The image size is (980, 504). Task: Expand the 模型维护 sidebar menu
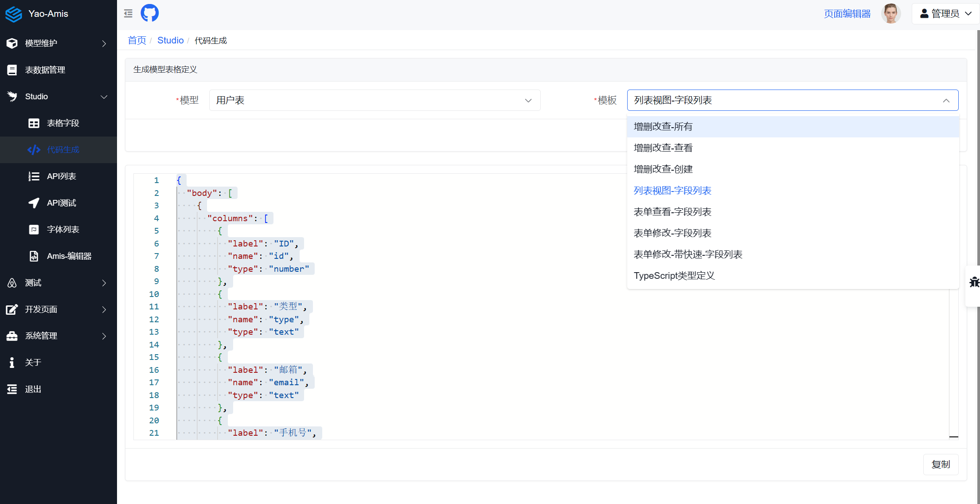58,43
